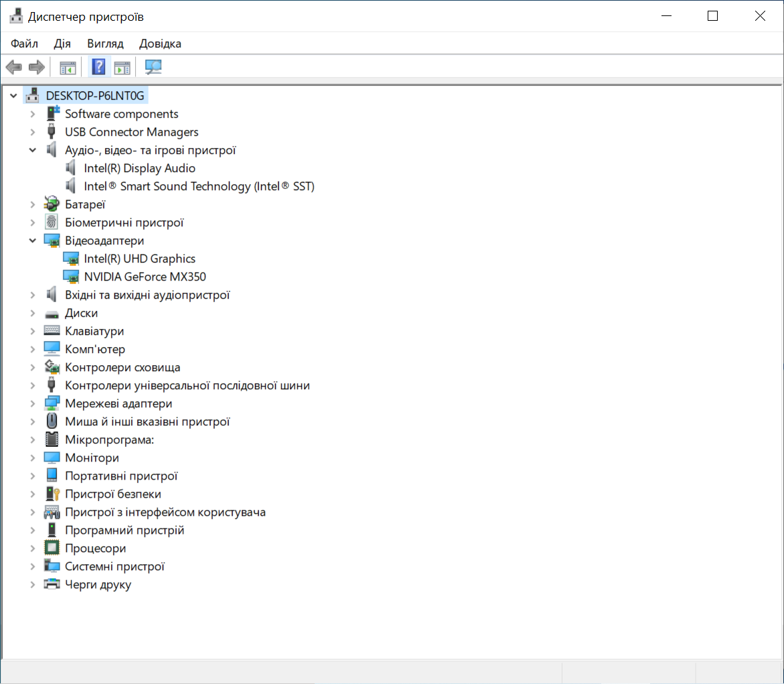This screenshot has width=784, height=684.
Task: Expand the USB Connector Managers node
Action: point(33,132)
